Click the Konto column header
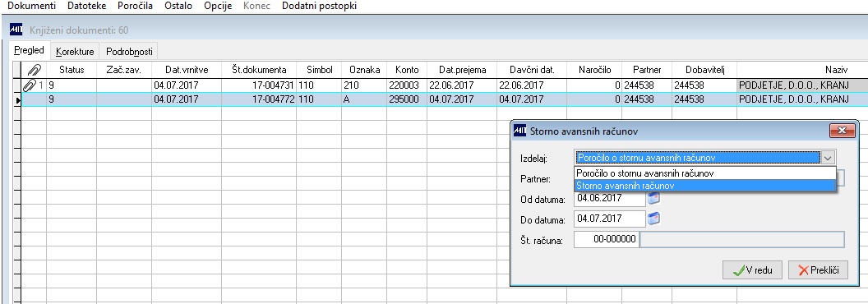868x304 pixels. coord(407,70)
